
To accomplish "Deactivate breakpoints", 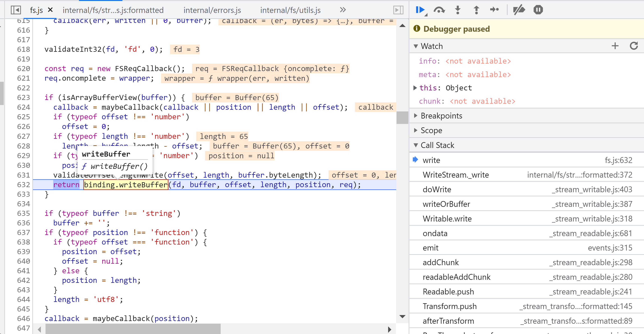I will 519,10.
